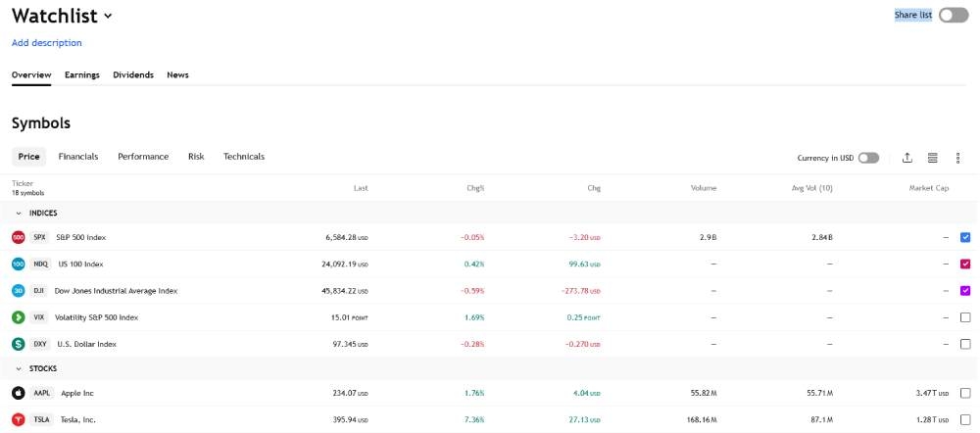The image size is (980, 433).
Task: Click the Tesla logo icon
Action: 18,419
